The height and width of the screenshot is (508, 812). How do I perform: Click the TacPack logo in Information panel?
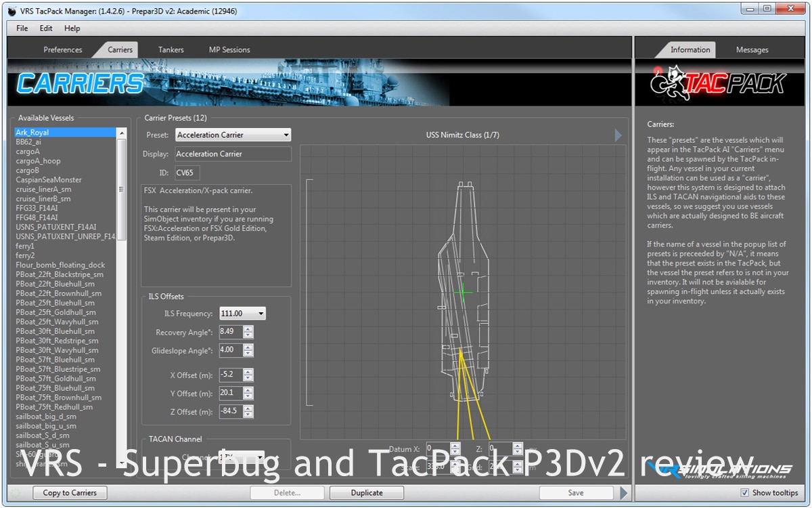point(718,83)
